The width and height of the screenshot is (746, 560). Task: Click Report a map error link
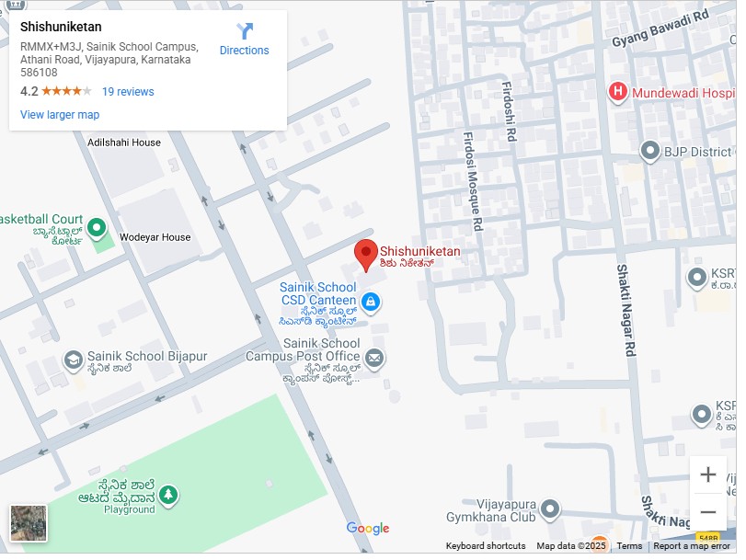click(x=692, y=545)
